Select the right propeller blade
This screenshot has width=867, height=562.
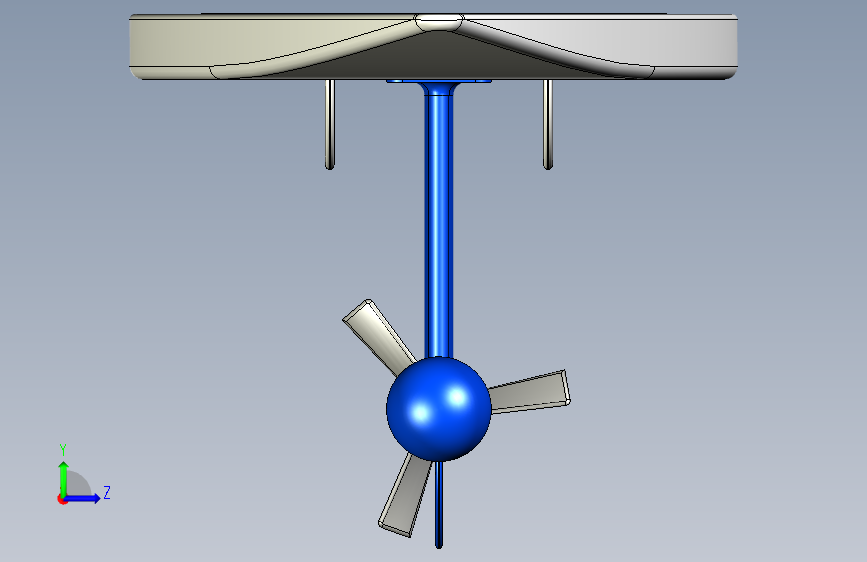click(x=529, y=393)
